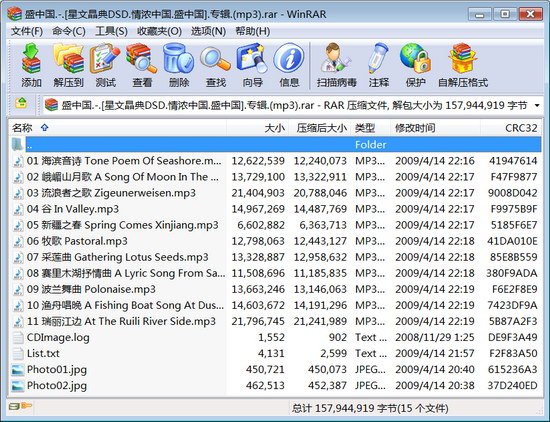
Task: Open the 收藏夹(O) menu
Action: 159,31
